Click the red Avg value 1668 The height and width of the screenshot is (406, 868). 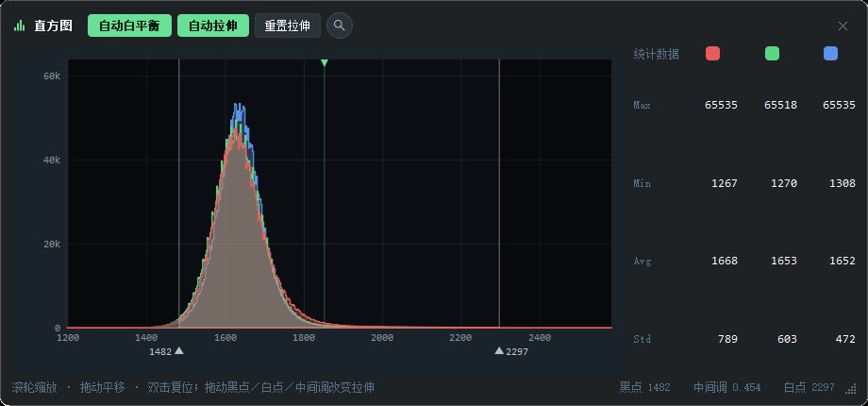coord(724,261)
